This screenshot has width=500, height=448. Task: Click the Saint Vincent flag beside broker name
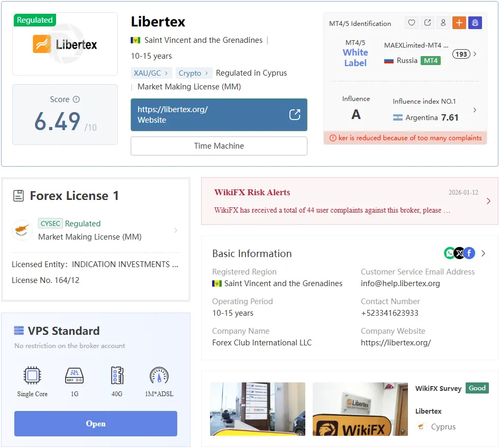135,40
